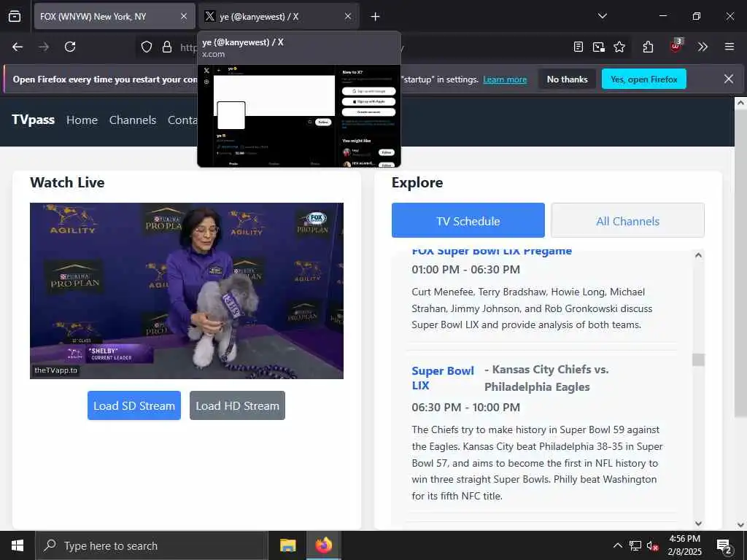Click the X tab preview thumbnail
Screen dimensions: 747x560
[299, 116]
